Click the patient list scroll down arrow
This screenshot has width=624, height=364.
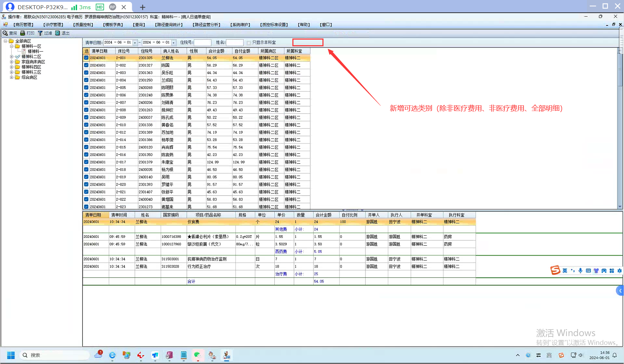point(619,207)
